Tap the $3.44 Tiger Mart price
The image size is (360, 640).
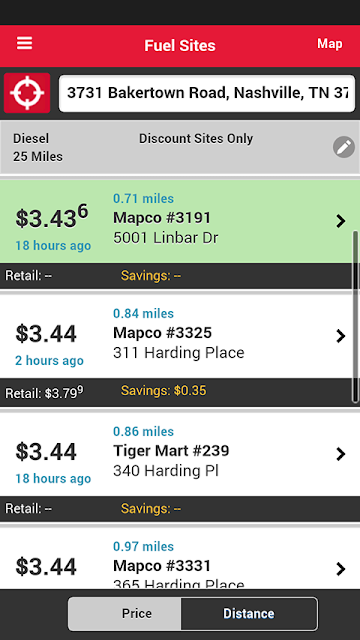pyautogui.click(x=46, y=451)
